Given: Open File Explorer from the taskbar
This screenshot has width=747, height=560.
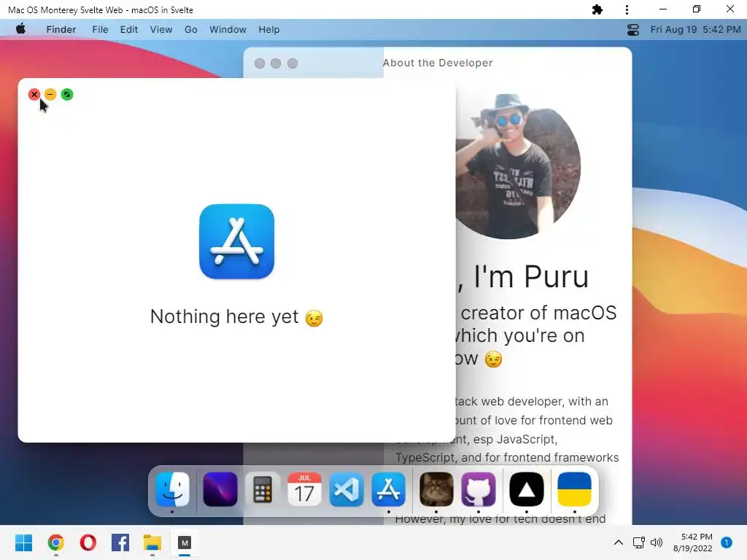Looking at the screenshot, I should (152, 542).
